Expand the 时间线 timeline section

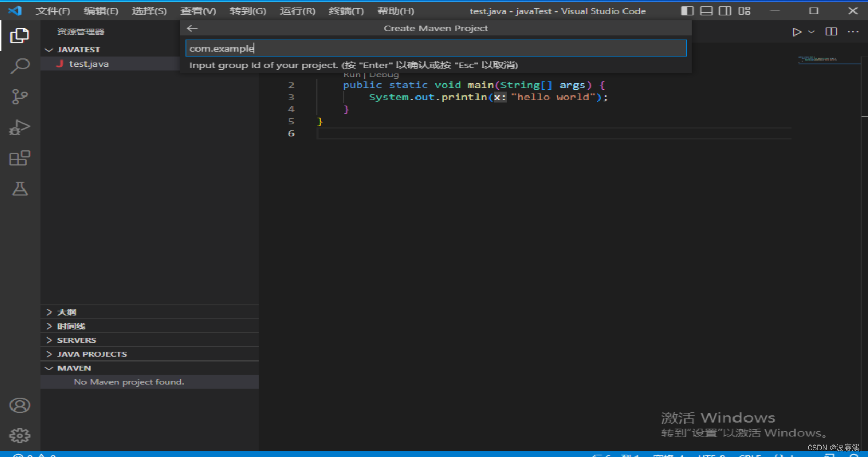tap(150, 326)
